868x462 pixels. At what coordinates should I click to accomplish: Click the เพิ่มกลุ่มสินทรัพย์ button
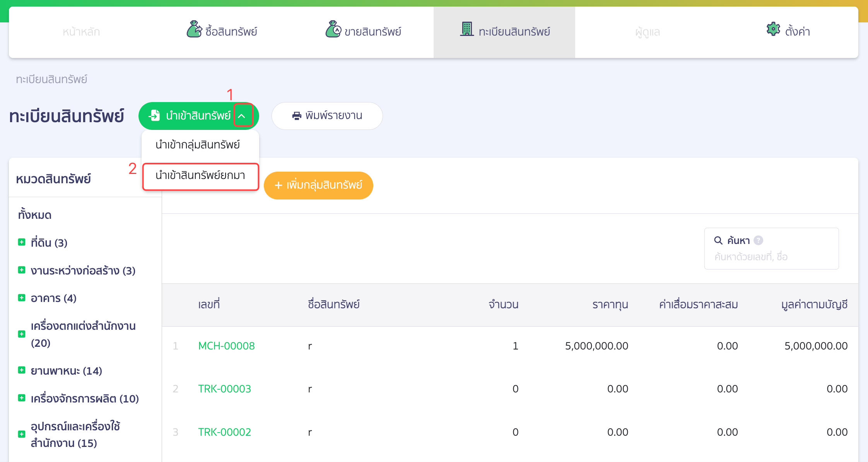pos(318,185)
